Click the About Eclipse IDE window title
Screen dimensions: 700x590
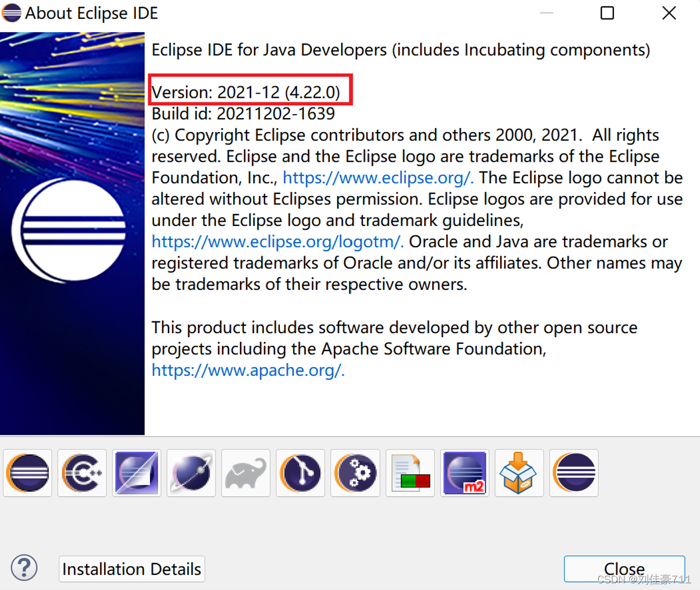click(x=92, y=13)
